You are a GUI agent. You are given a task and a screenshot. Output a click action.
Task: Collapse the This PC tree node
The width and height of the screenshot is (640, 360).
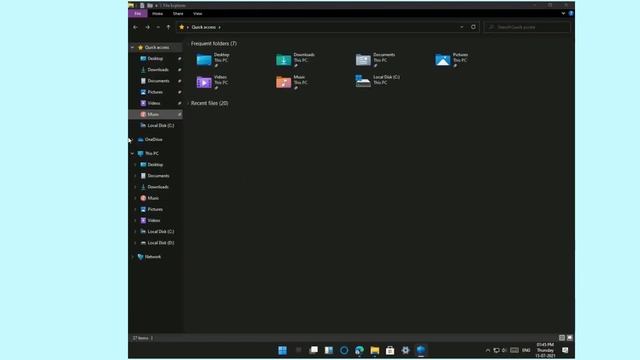[x=132, y=153]
